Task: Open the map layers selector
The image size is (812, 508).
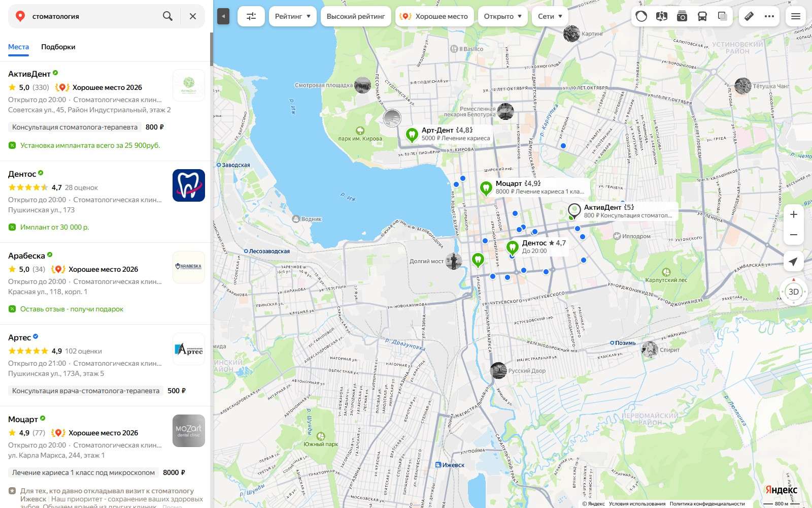Action: [723, 16]
